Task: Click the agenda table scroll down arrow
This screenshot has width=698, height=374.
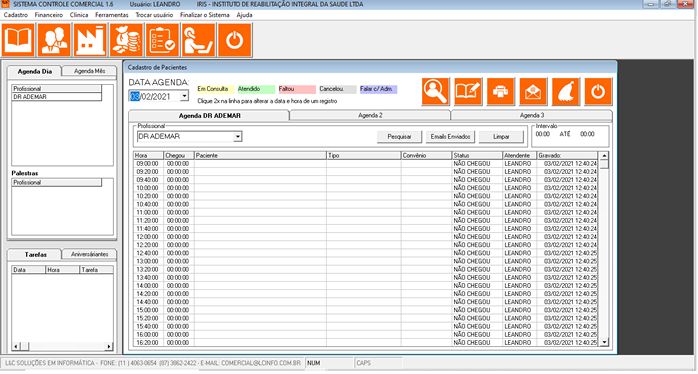Action: click(604, 342)
